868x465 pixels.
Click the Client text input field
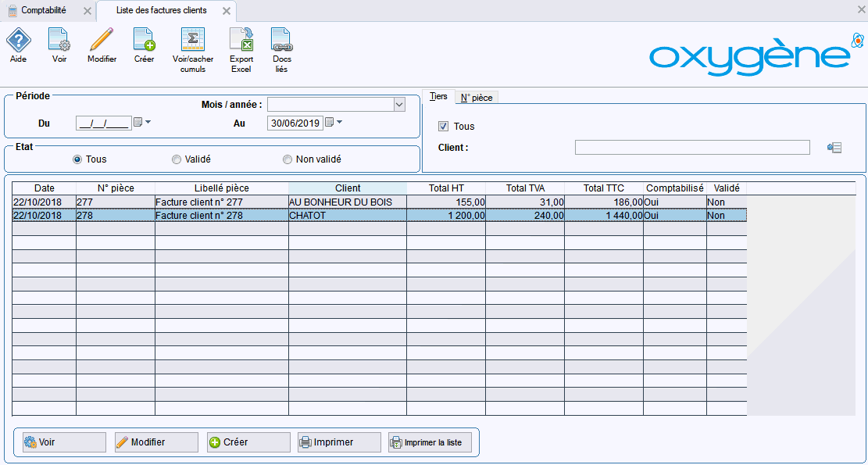click(x=691, y=148)
